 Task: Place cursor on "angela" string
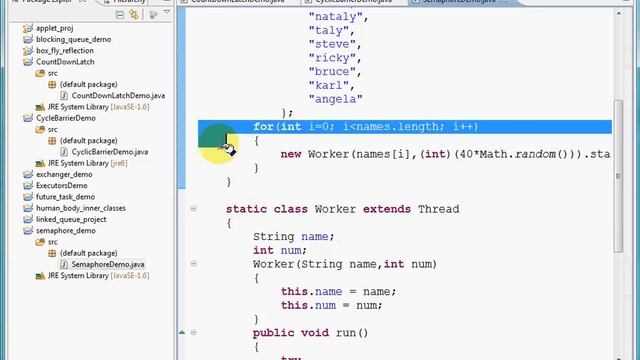[335, 99]
